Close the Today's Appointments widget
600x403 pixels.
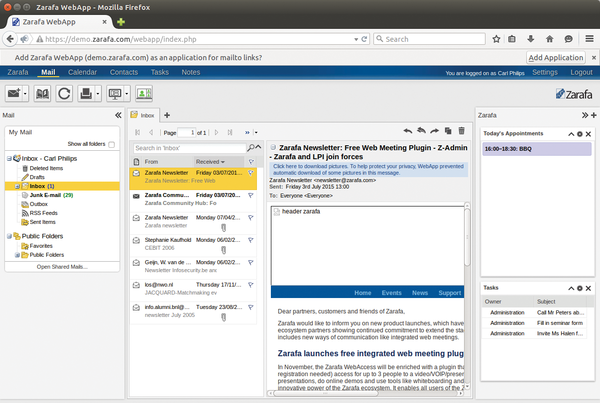(x=589, y=134)
